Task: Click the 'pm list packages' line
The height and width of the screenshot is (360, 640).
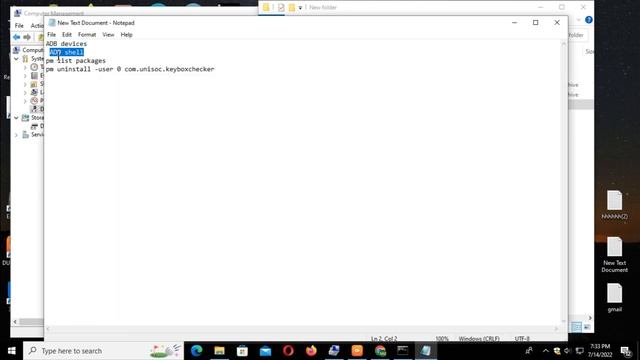Action: (76, 61)
